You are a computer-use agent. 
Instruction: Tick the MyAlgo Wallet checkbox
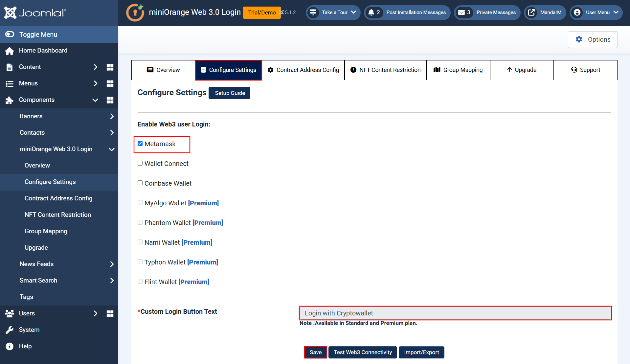pyautogui.click(x=140, y=203)
